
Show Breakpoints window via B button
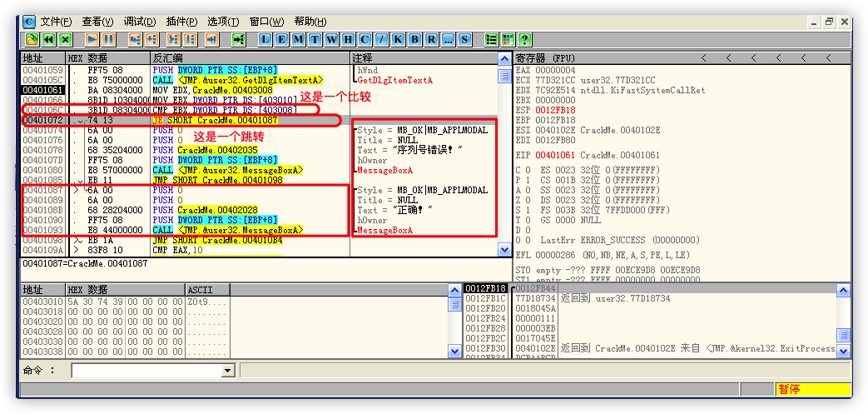click(414, 39)
